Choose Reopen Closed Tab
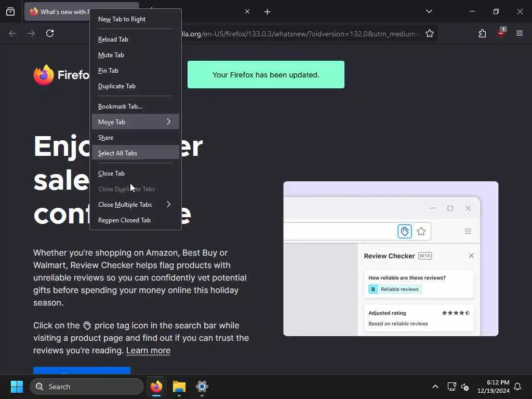This screenshot has height=399, width=532. click(x=136, y=220)
